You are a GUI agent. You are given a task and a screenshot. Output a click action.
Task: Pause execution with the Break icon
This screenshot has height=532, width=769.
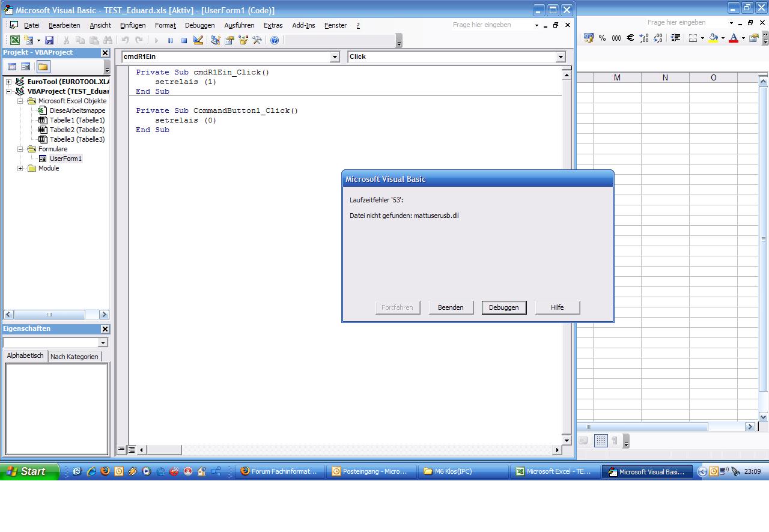170,40
